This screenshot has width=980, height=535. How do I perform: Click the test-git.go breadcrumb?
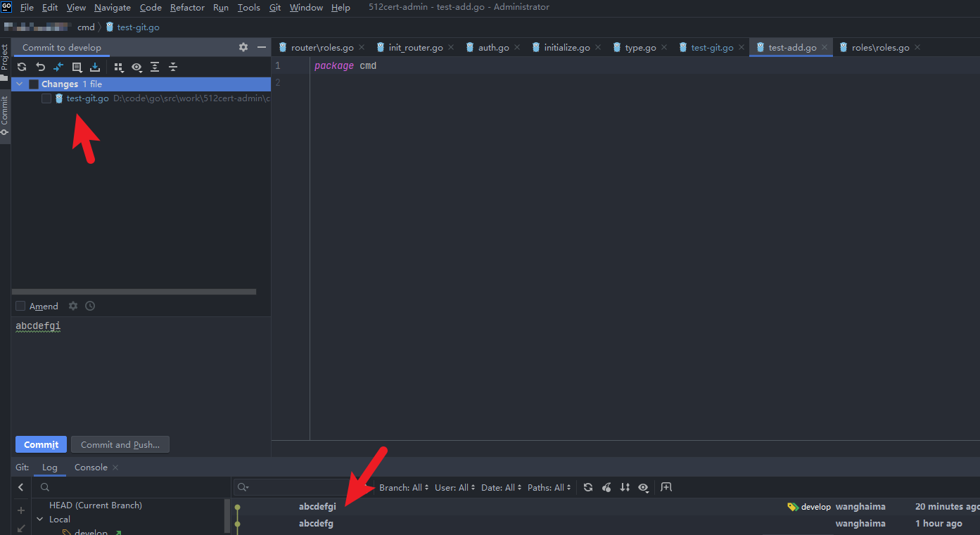(132, 27)
